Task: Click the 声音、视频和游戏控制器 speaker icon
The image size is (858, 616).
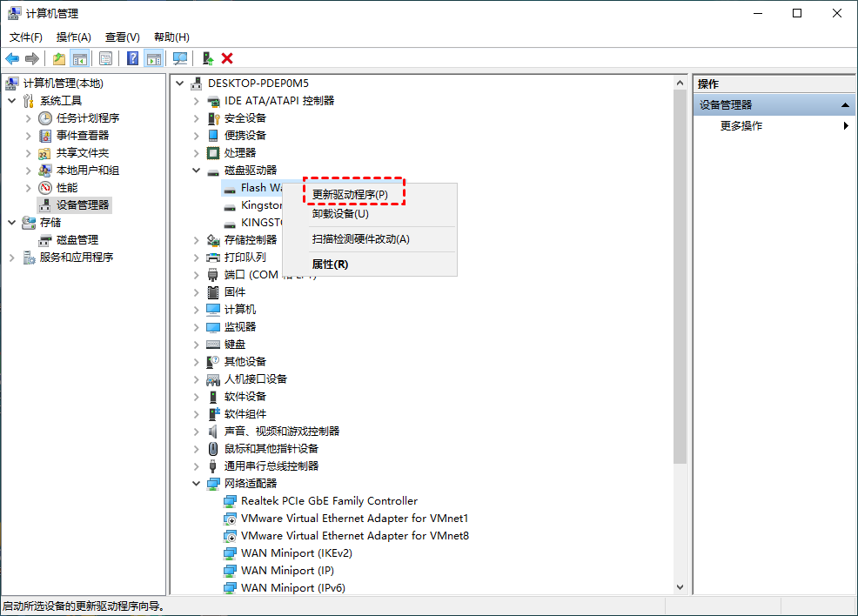Action: (213, 432)
